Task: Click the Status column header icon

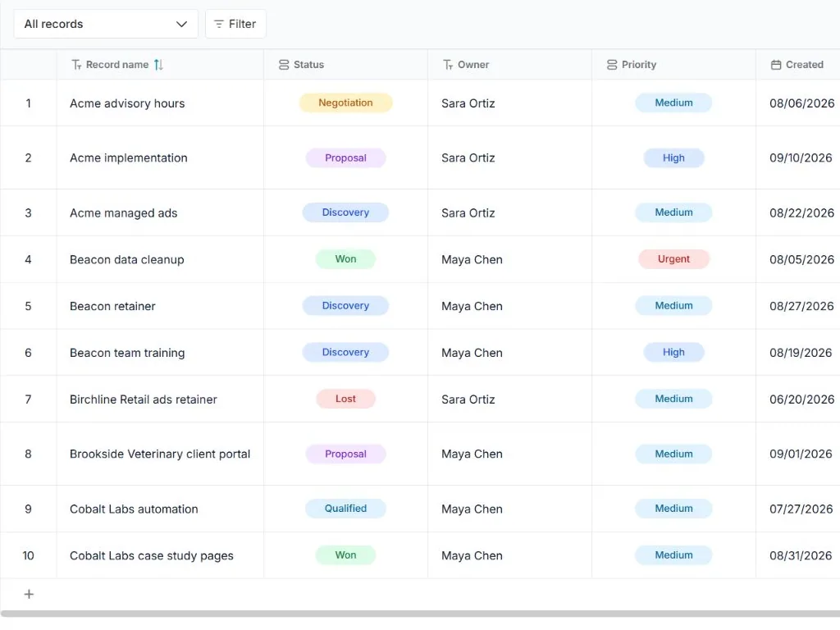Action: [284, 65]
